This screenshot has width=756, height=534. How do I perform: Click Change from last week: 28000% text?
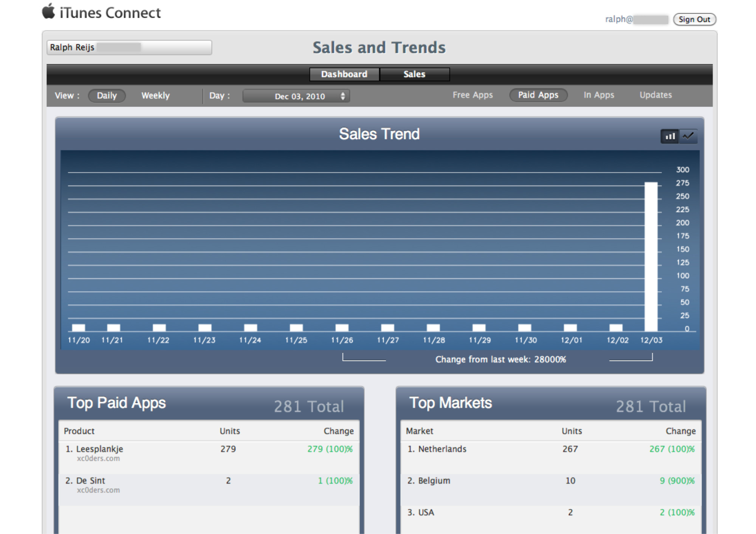click(500, 359)
